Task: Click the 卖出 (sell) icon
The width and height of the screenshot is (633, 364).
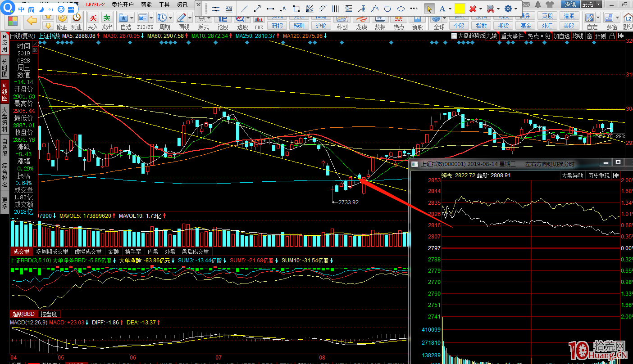Action: pyautogui.click(x=107, y=18)
